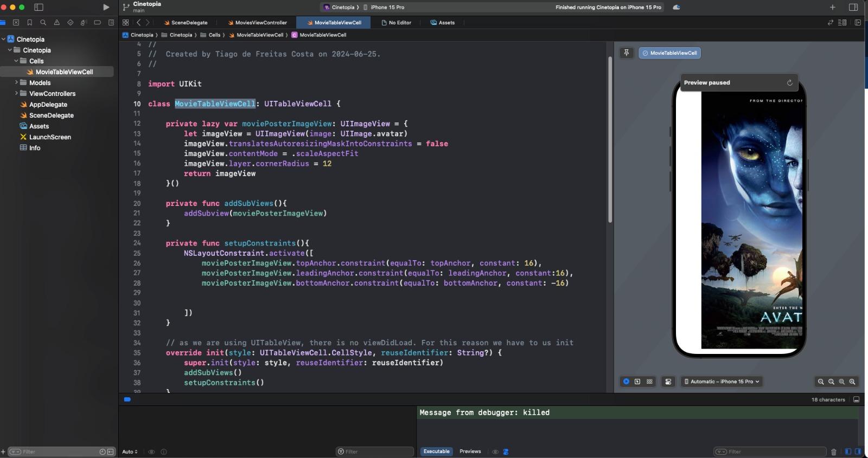This screenshot has width=868, height=458.
Task: Resume the paused preview with refresh icon
Action: 790,83
